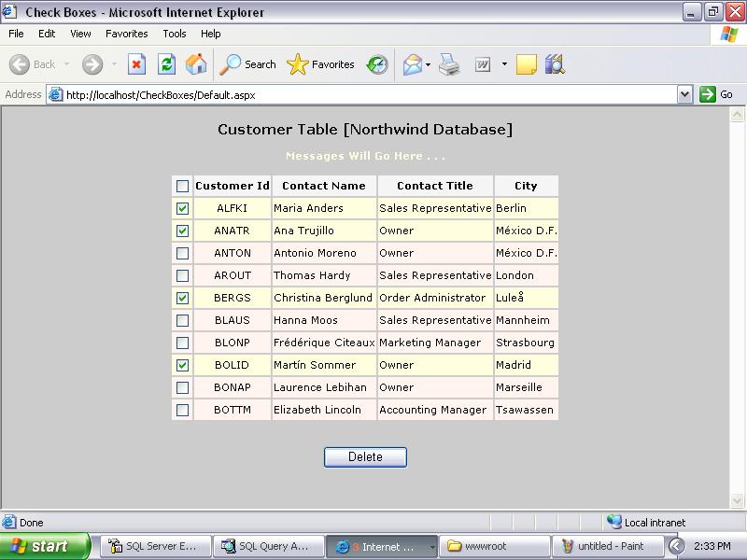The image size is (747, 560).
Task: Edit page with the Word icon
Action: pyautogui.click(x=483, y=64)
